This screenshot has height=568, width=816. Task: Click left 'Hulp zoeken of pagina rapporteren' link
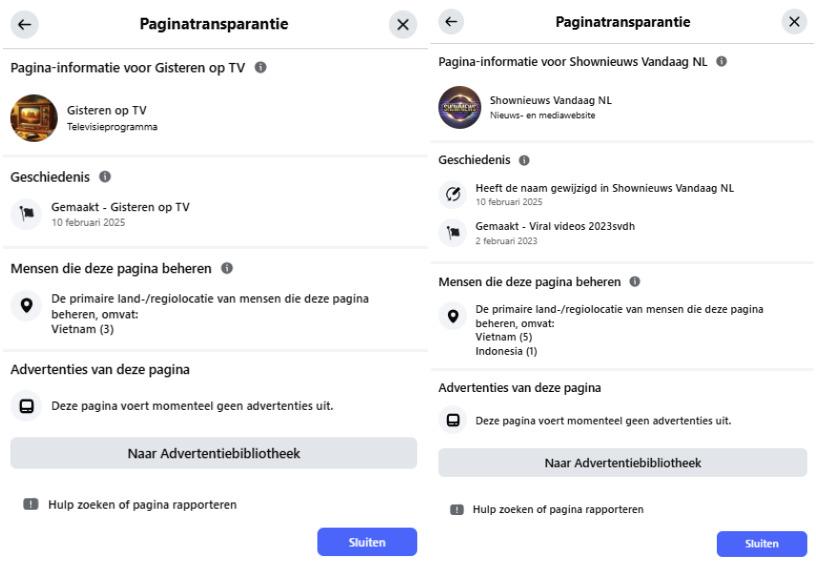[x=142, y=505]
